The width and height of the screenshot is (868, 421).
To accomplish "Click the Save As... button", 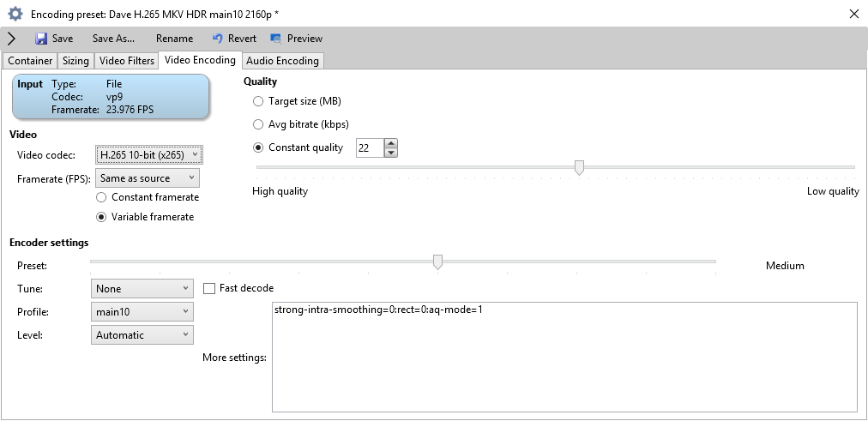I will point(113,39).
